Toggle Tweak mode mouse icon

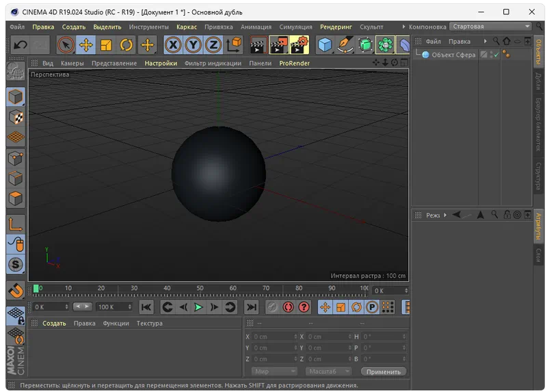coord(16,244)
